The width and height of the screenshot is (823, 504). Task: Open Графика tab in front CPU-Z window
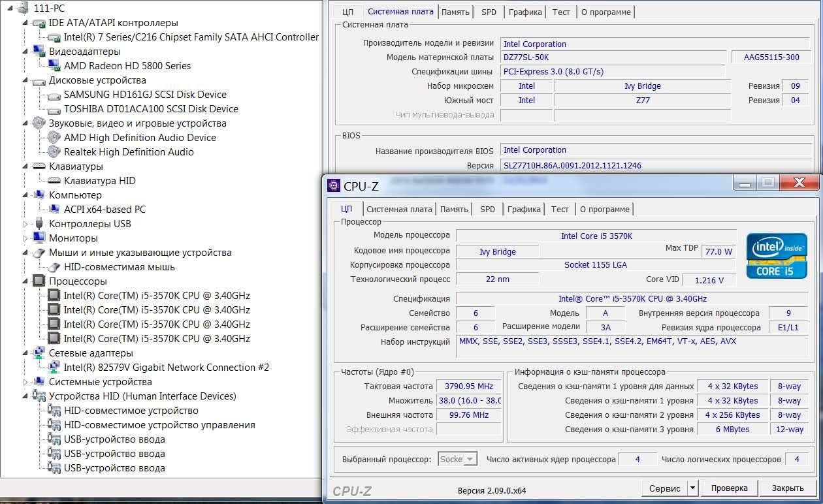[525, 209]
